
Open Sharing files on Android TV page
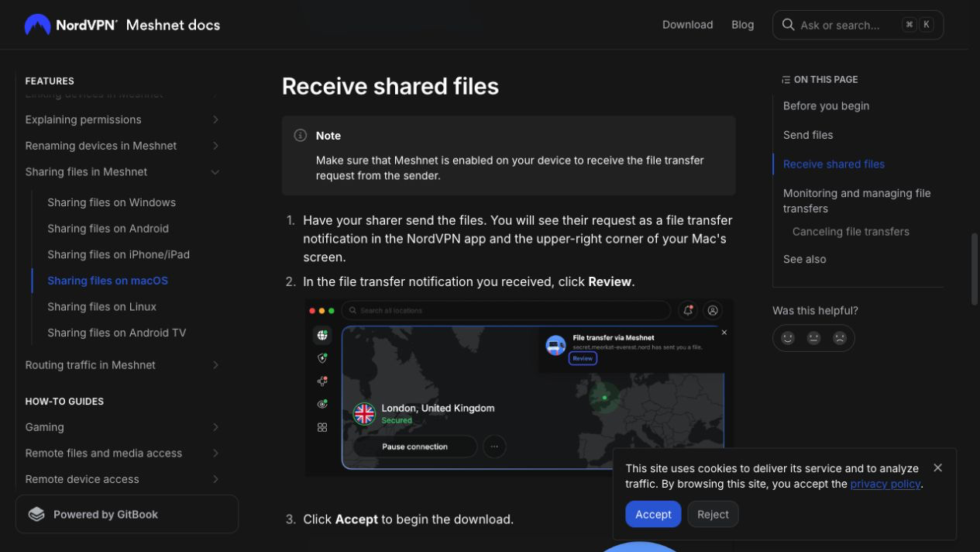[117, 333]
